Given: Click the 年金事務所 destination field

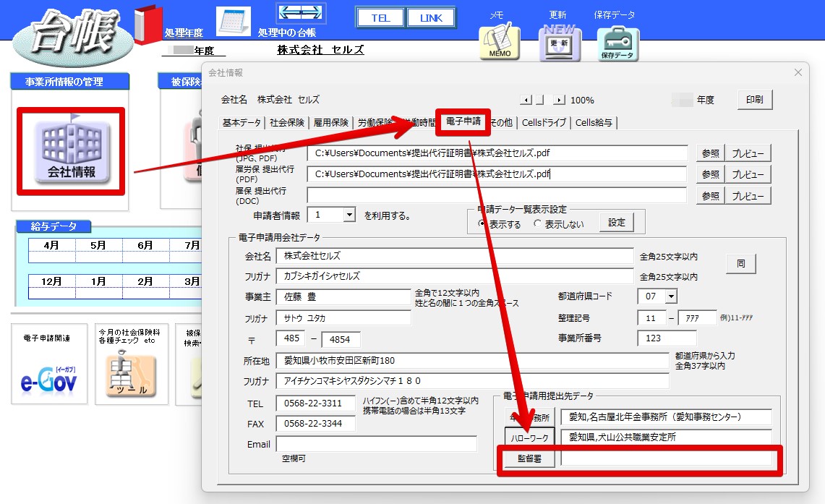Looking at the screenshot, I should point(666,417).
